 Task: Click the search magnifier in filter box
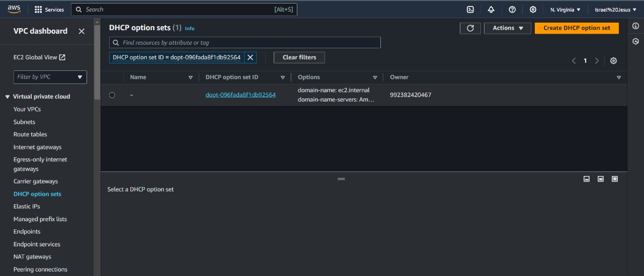click(116, 43)
